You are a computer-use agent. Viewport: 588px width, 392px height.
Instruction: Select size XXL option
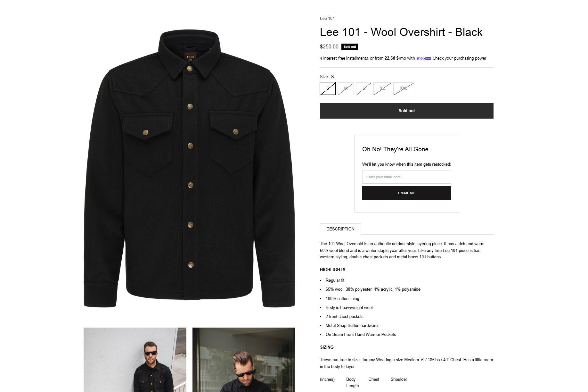(x=404, y=88)
